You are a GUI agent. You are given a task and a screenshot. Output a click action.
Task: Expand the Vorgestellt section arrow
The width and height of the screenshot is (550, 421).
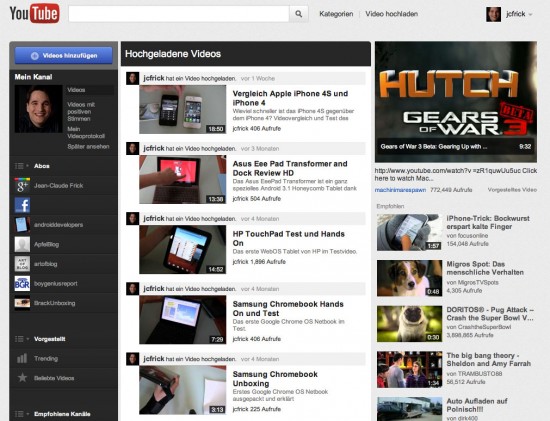tap(28, 339)
